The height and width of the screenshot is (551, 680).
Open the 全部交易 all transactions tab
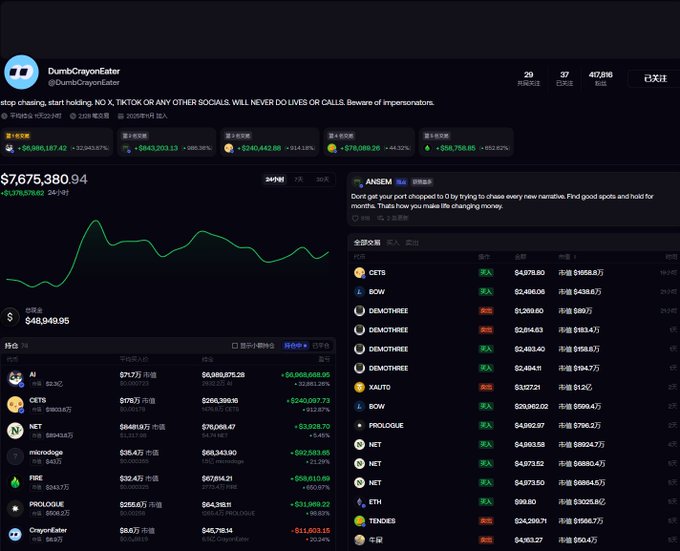click(x=367, y=242)
